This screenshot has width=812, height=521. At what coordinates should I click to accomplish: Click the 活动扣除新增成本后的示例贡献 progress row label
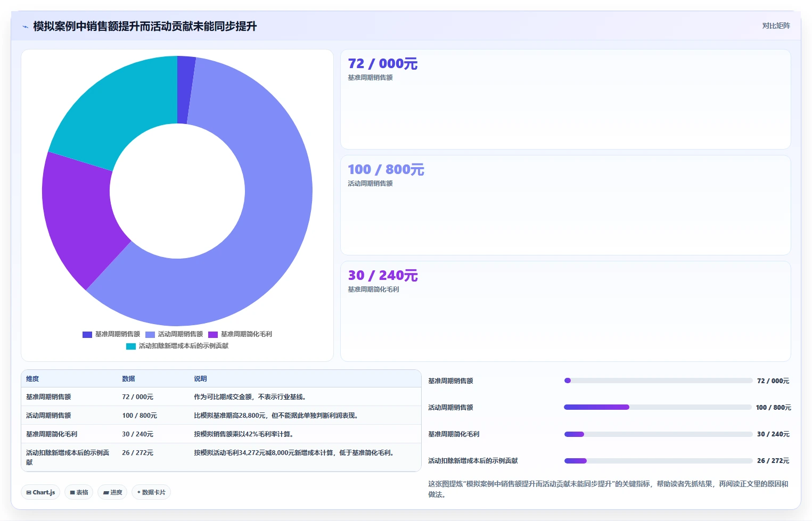(473, 461)
